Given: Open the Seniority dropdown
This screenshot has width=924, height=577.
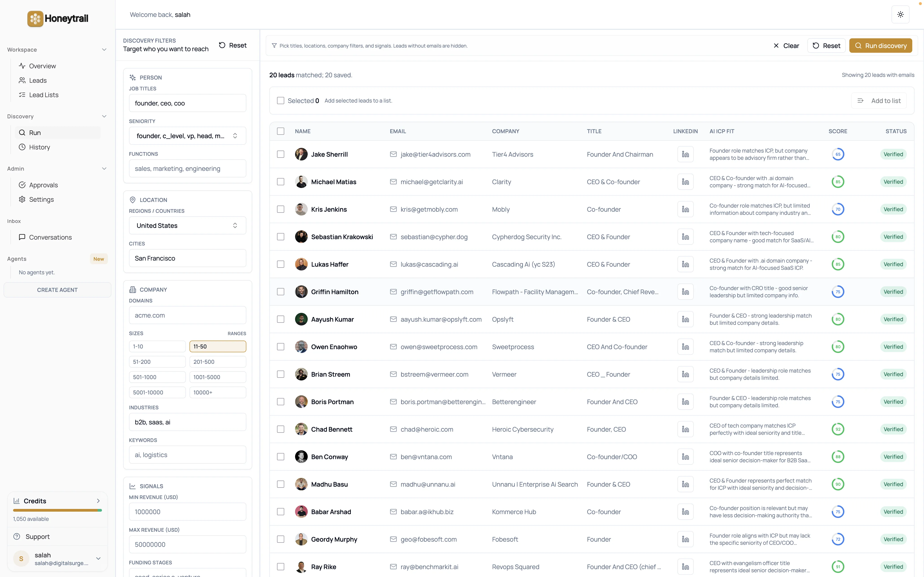Looking at the screenshot, I should pyautogui.click(x=187, y=136).
